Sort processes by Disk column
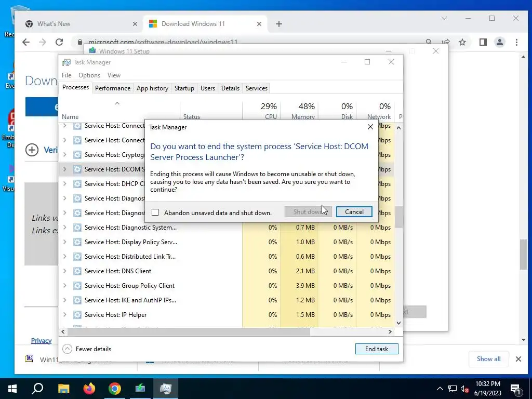532x399 pixels. tap(337, 111)
